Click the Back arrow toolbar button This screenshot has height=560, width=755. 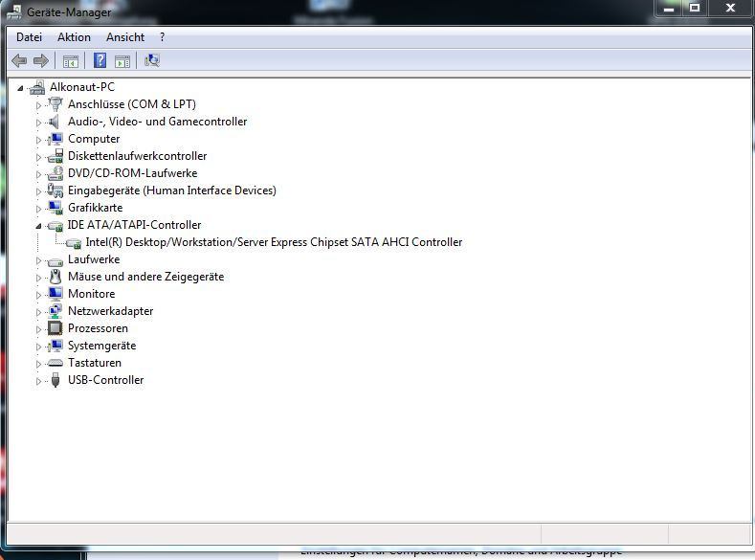click(19, 60)
